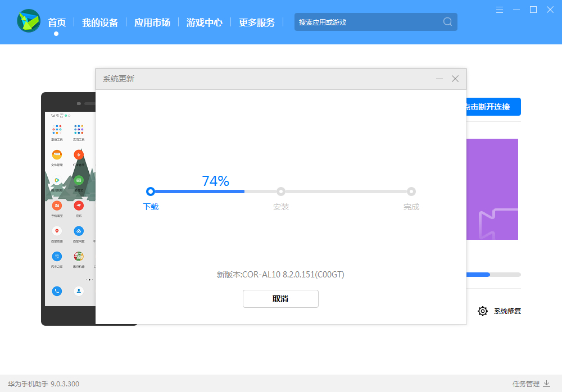Image resolution: width=562 pixels, height=392 pixels.
Task: Click the search magnifier icon
Action: click(447, 22)
